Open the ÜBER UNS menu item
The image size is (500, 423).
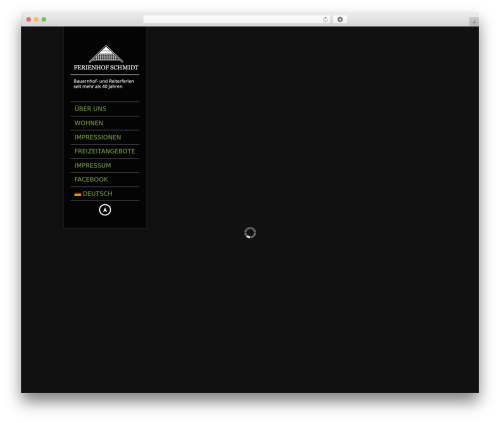click(x=90, y=109)
